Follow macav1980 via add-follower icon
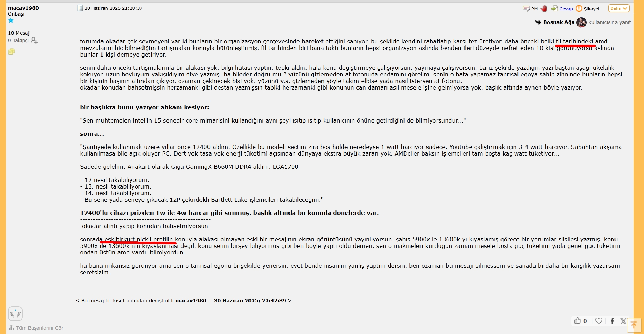 34,41
